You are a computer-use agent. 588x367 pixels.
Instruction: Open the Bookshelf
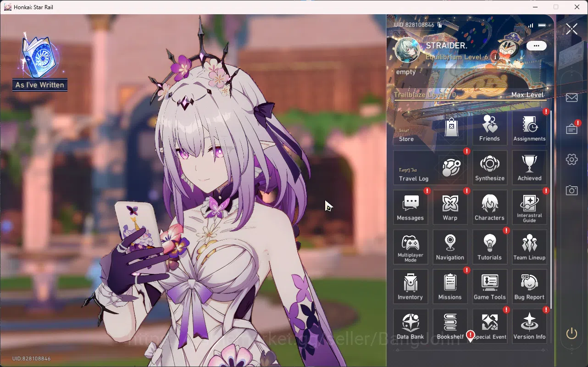click(450, 326)
